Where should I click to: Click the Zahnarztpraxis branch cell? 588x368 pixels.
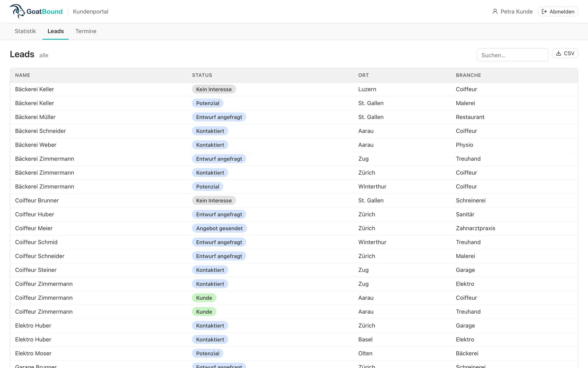point(475,228)
